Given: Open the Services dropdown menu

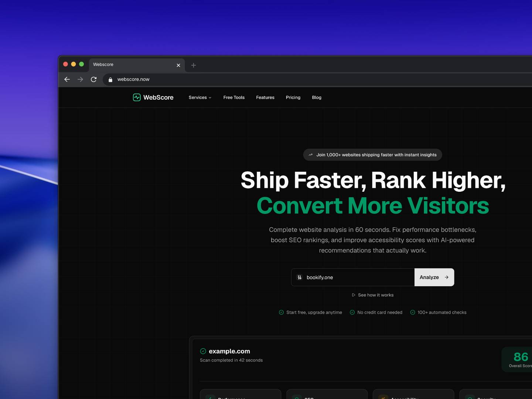Looking at the screenshot, I should tap(199, 97).
